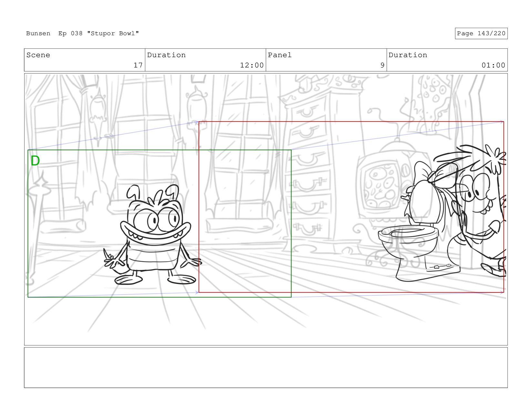Click the scene duration value '12:00'
Screen dimensions: 532x412
pyautogui.click(x=252, y=65)
